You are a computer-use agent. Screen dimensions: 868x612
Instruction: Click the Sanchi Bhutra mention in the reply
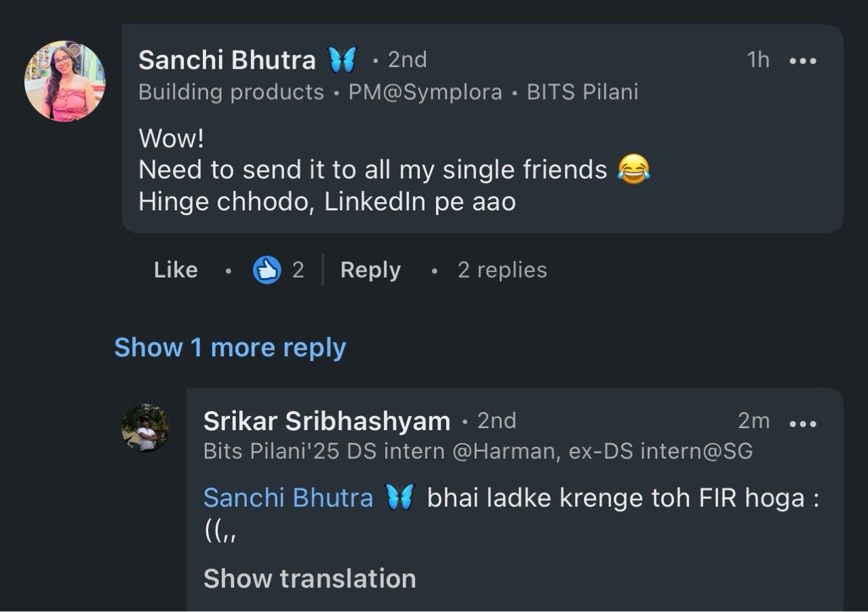click(x=288, y=498)
